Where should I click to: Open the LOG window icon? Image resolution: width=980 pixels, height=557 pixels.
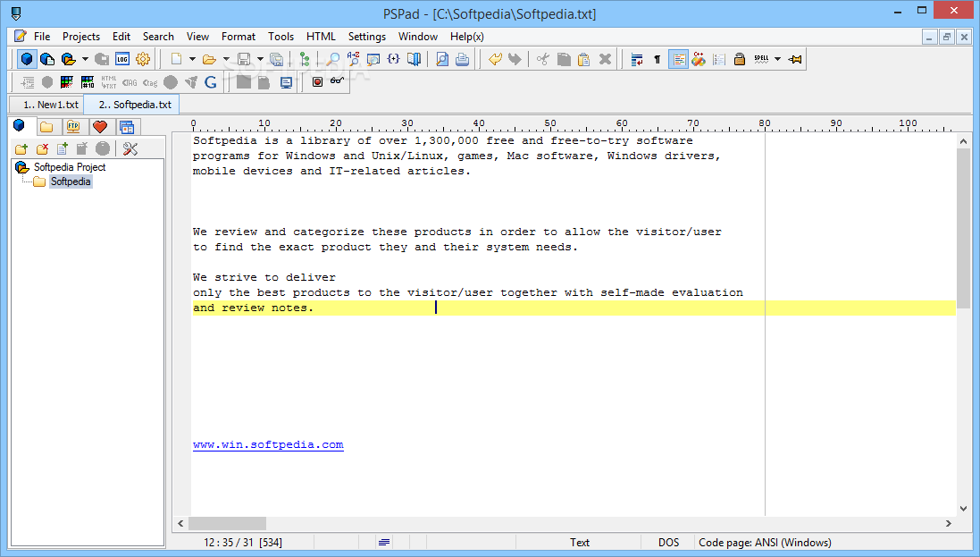point(121,59)
